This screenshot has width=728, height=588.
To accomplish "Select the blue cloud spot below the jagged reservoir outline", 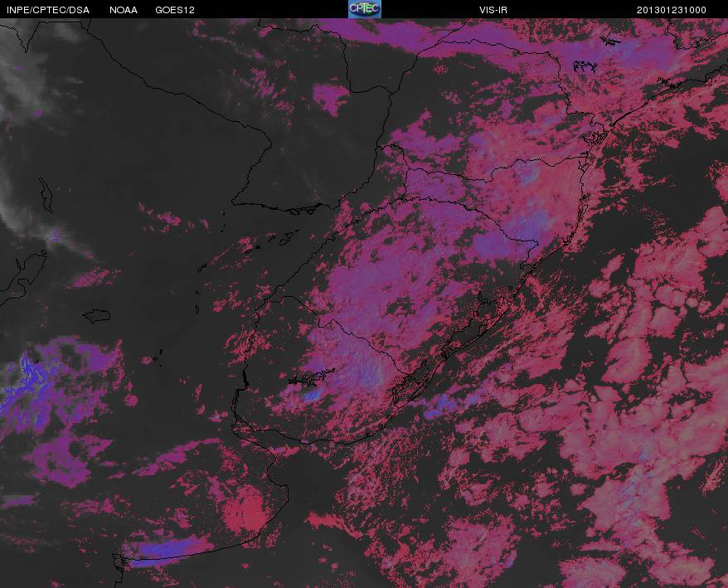I will tap(313, 395).
